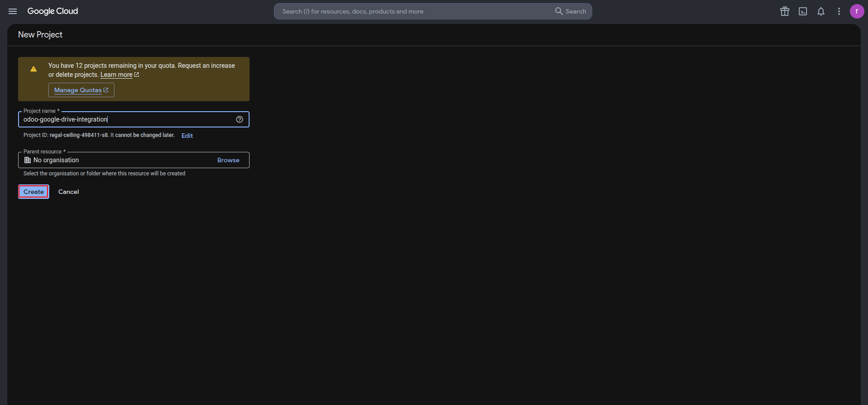Click the 'Select the organisation or folder' hint
The height and width of the screenshot is (405, 868).
104,174
